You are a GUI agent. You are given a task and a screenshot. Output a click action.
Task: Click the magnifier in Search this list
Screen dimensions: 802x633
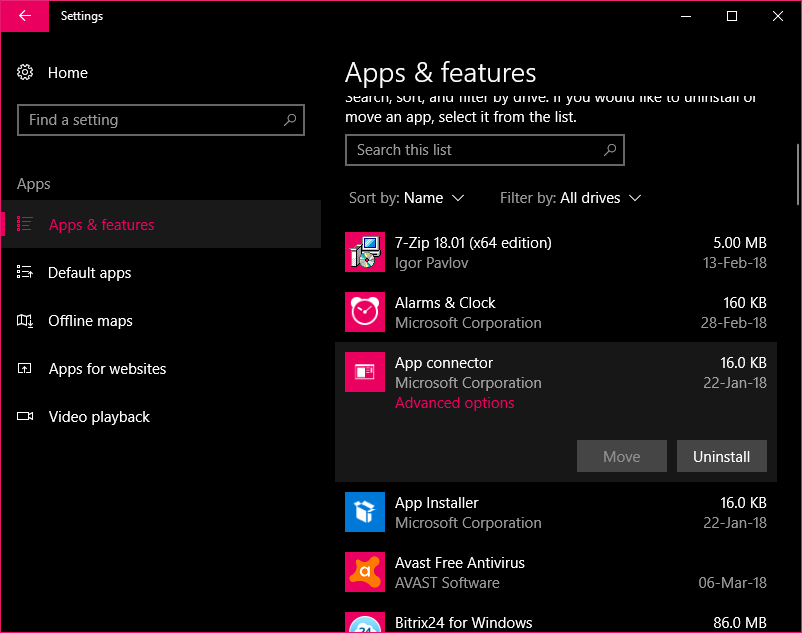pos(610,150)
